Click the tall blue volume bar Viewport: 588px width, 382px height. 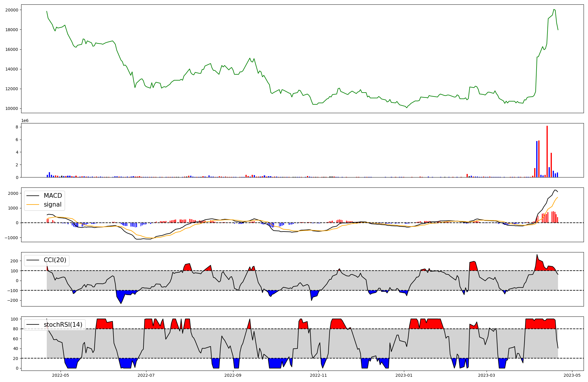coord(537,159)
